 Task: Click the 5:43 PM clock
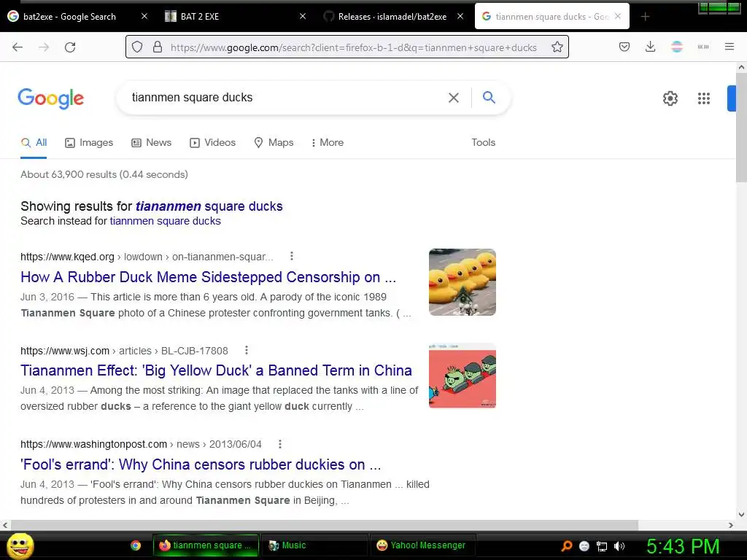(683, 546)
